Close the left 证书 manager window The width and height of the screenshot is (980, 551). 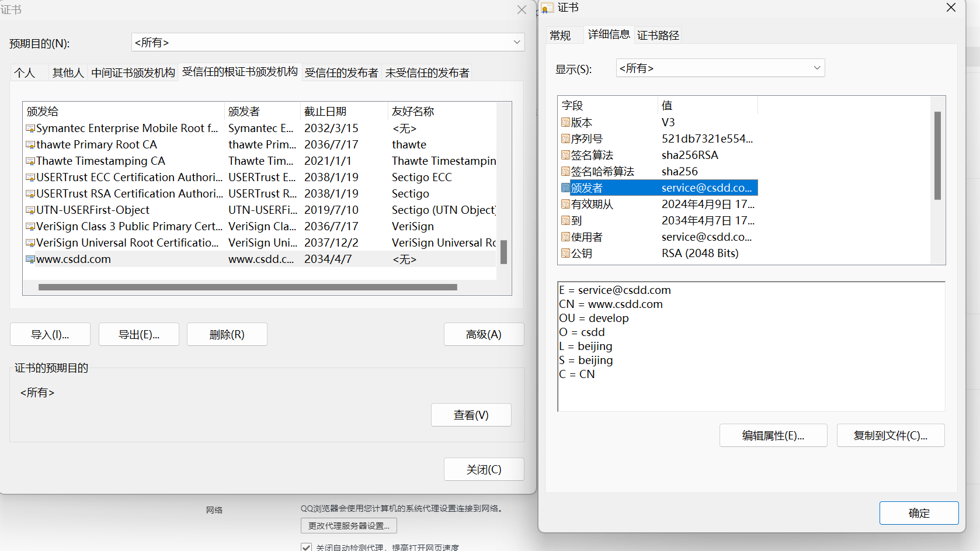(522, 10)
